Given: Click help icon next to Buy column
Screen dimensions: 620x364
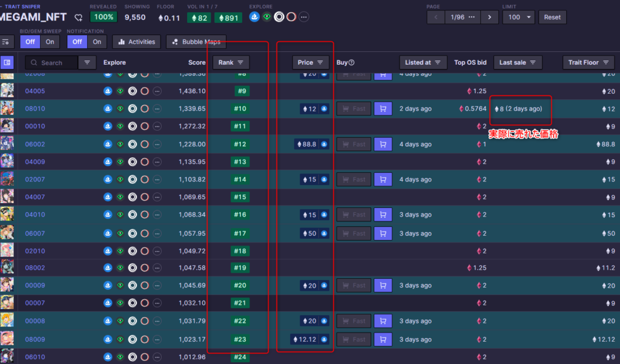Looking at the screenshot, I should 351,62.
